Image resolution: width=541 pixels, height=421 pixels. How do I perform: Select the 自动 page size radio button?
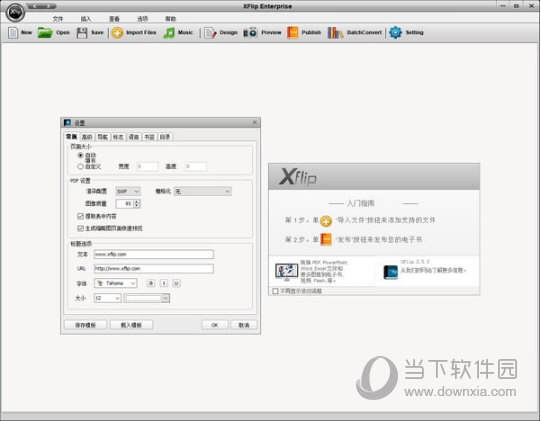(80, 155)
